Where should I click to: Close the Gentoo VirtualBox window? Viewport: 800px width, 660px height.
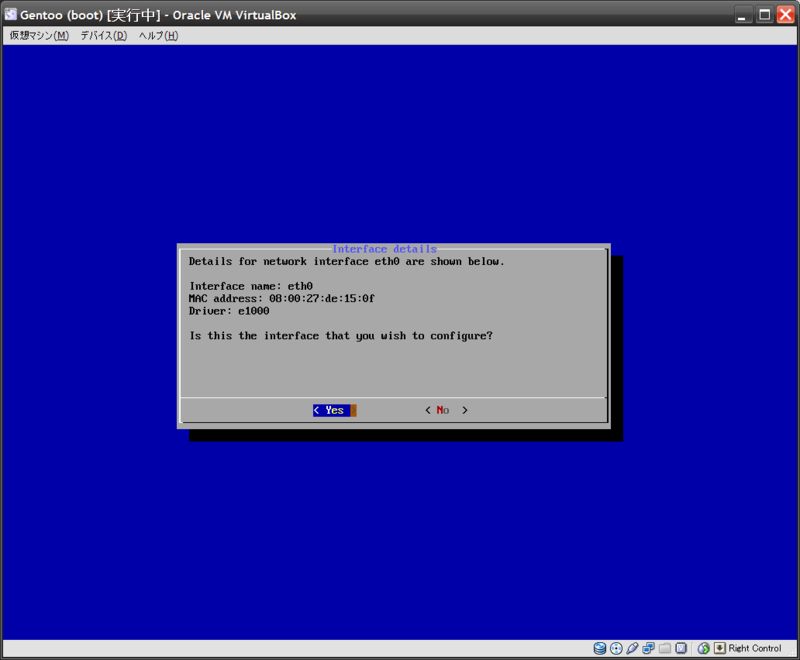point(785,15)
